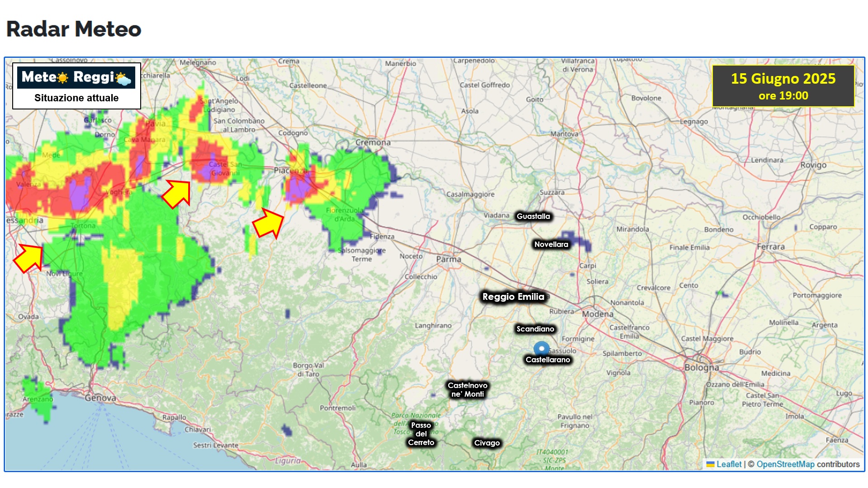This screenshot has height=488, width=868.
Task: Click the Radar Meteo page heading
Action: pos(74,29)
